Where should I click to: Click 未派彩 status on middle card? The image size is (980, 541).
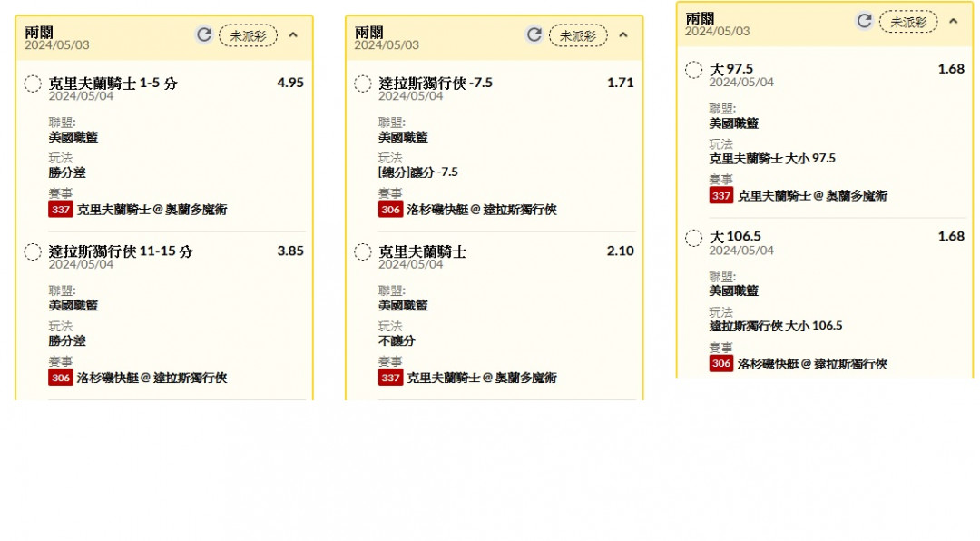pyautogui.click(x=578, y=35)
